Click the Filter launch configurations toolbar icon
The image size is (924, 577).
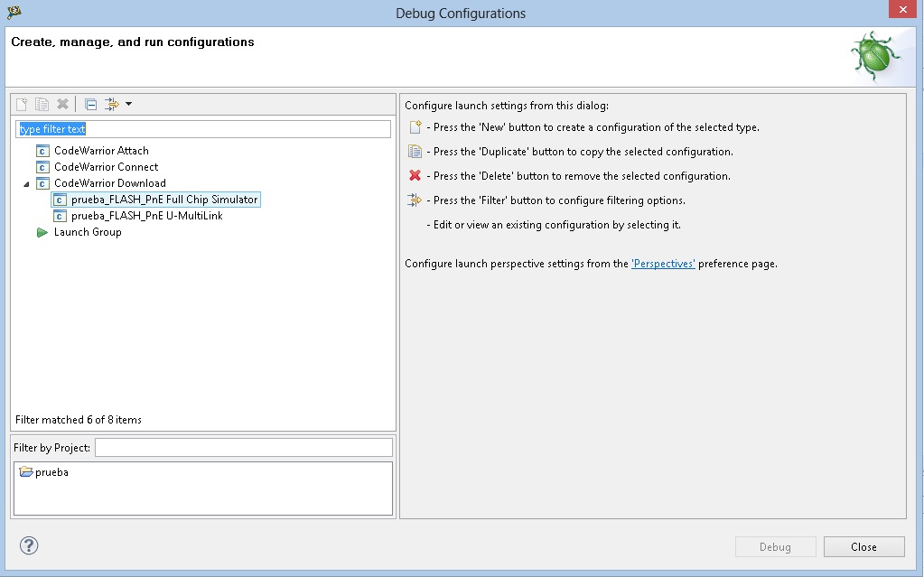[x=112, y=104]
